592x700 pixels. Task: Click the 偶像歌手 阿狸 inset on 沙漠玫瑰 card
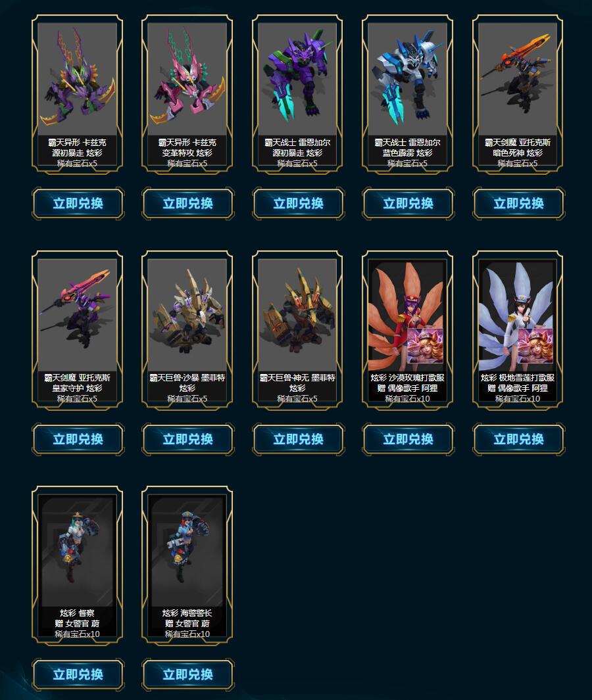click(x=426, y=346)
